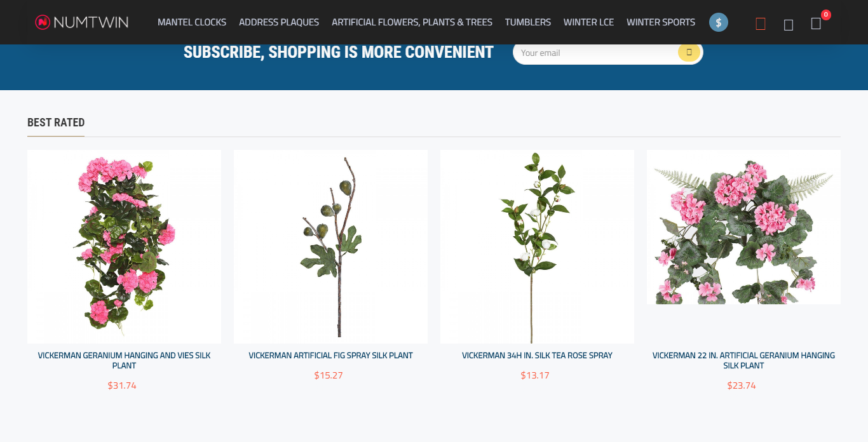Image resolution: width=868 pixels, height=442 pixels.
Task: Click the NUMTWIN logo
Action: [81, 22]
